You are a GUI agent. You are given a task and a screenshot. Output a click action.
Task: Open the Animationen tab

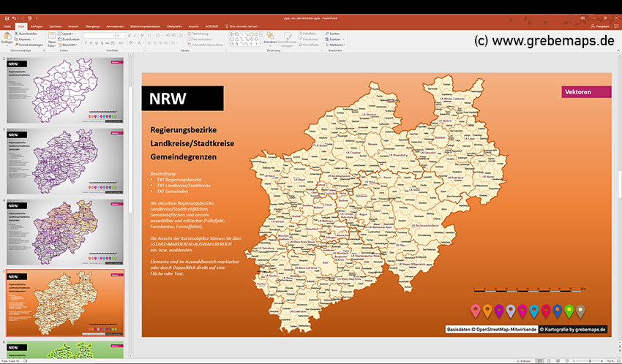[114, 26]
